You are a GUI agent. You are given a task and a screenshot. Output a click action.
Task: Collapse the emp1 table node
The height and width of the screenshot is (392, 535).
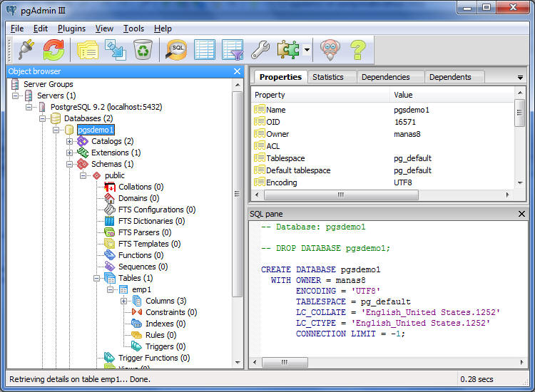pos(110,289)
